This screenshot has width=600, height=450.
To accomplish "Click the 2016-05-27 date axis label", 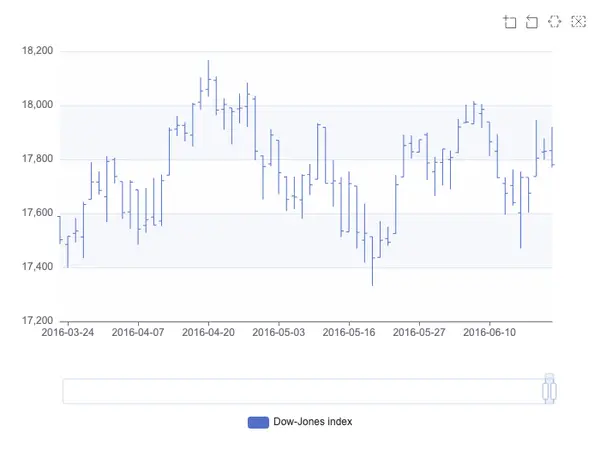I will 419,332.
